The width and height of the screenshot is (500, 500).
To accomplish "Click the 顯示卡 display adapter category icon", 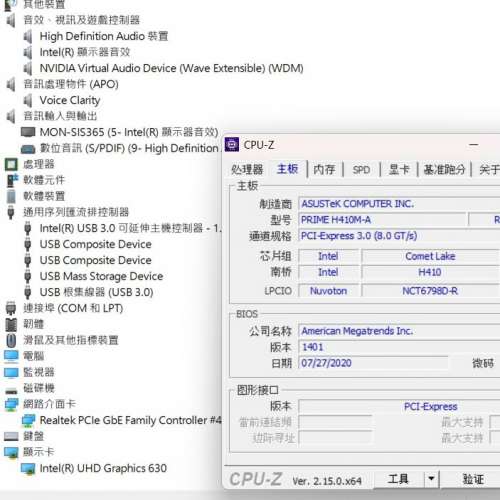I will point(11,452).
